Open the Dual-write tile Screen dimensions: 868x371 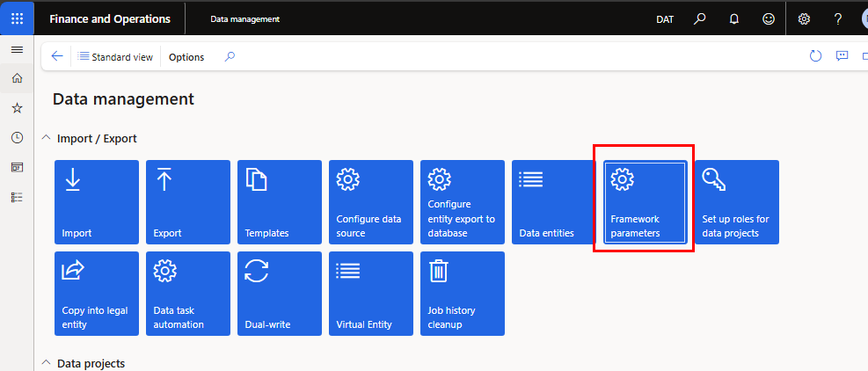[280, 294]
